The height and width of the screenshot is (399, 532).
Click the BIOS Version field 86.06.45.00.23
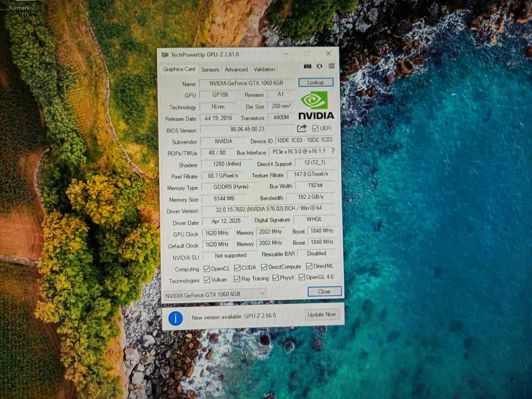tap(247, 129)
